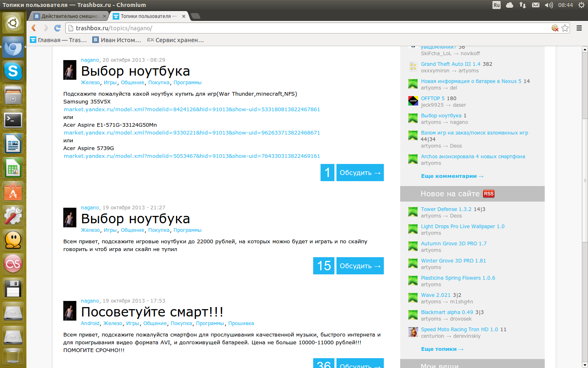Screen dimensions: 588x368
Task: Toggle keyboard layout Ru indicator
Action: click(497, 5)
